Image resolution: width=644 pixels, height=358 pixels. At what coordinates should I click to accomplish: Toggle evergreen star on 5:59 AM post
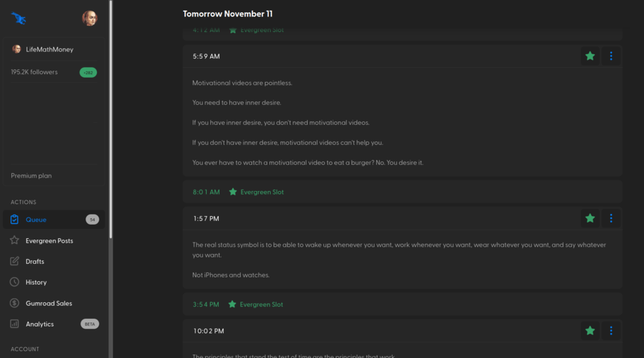(590, 56)
